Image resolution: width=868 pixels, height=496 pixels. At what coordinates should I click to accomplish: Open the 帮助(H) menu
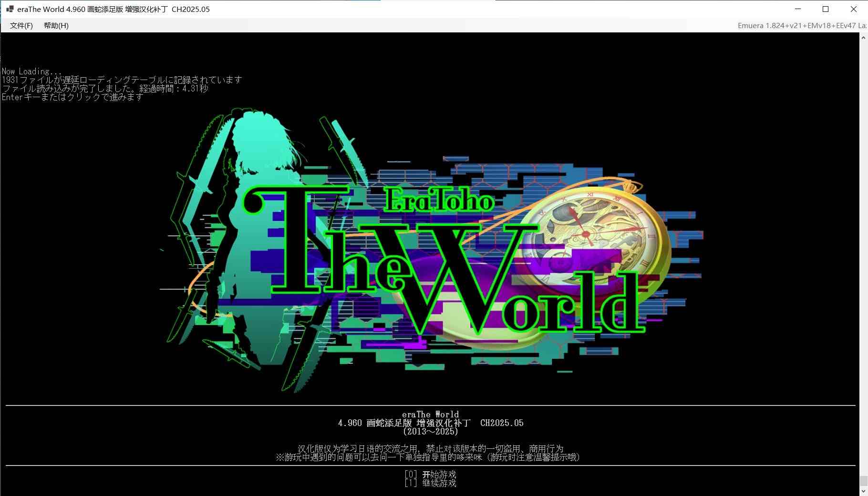click(56, 26)
